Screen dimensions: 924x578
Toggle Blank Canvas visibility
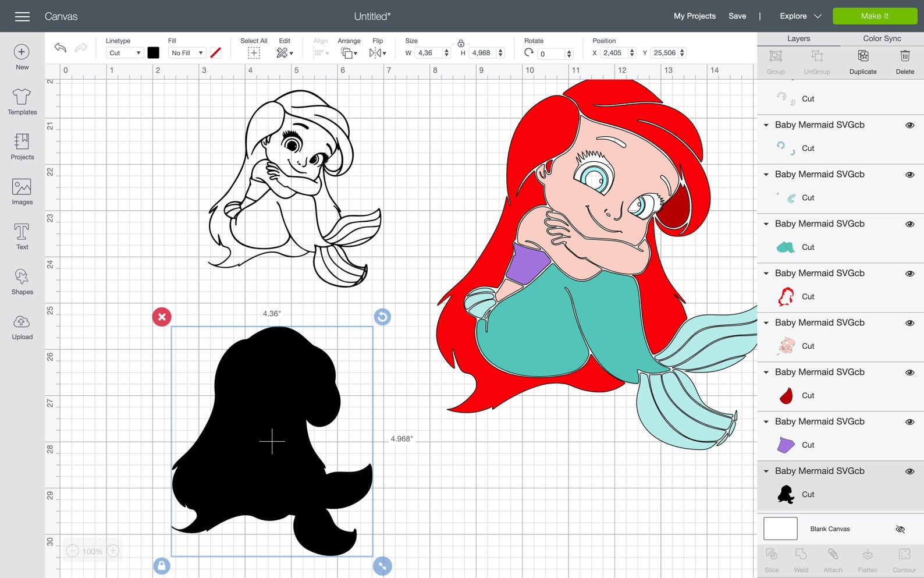tap(900, 529)
